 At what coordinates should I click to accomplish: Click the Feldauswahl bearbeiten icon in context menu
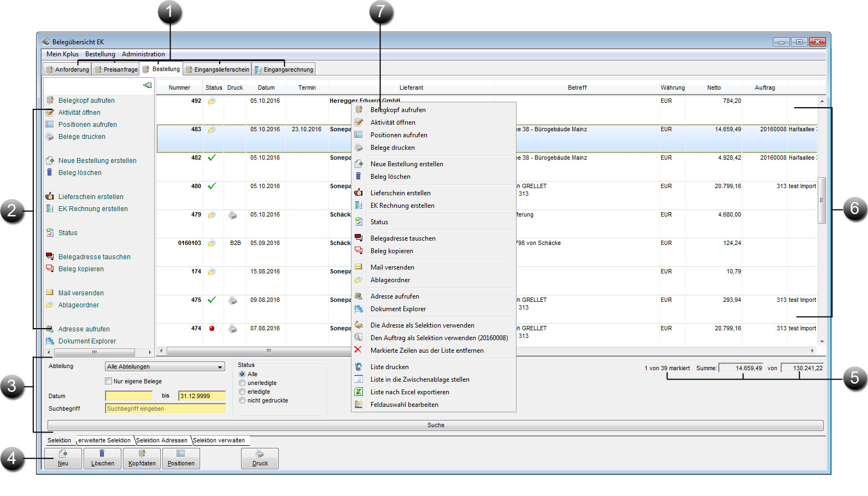(x=359, y=404)
